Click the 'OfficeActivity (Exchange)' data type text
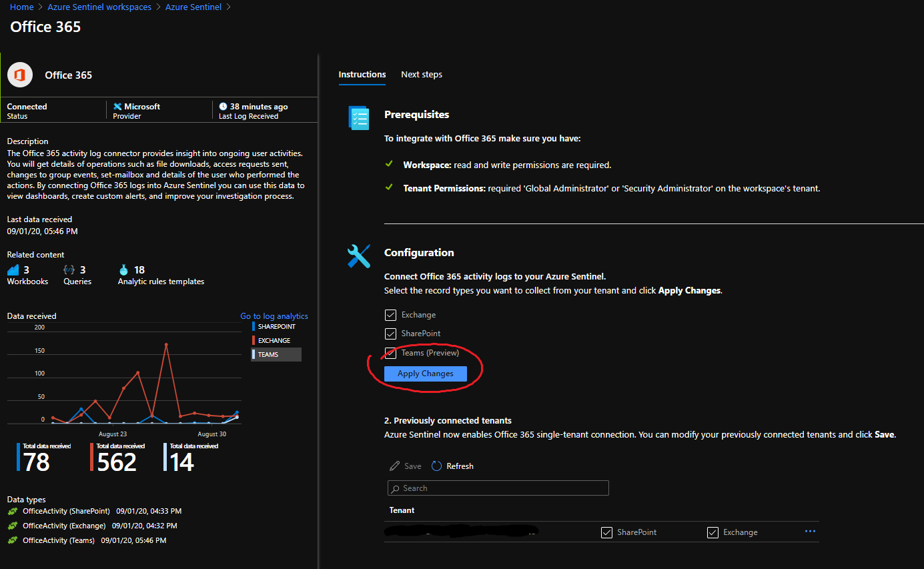The width and height of the screenshot is (924, 569). tap(64, 526)
